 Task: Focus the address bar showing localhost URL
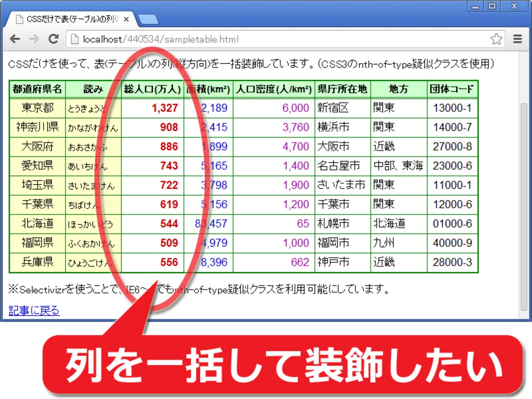[x=286, y=39]
